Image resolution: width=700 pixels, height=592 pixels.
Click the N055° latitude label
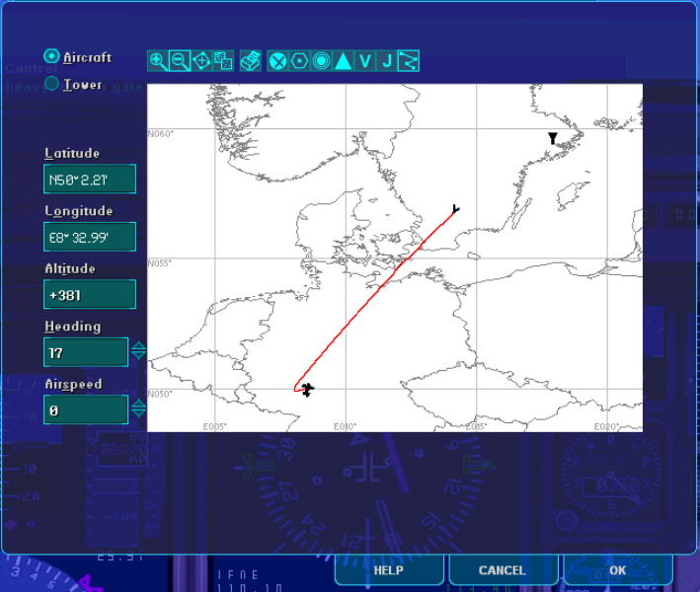pyautogui.click(x=159, y=263)
